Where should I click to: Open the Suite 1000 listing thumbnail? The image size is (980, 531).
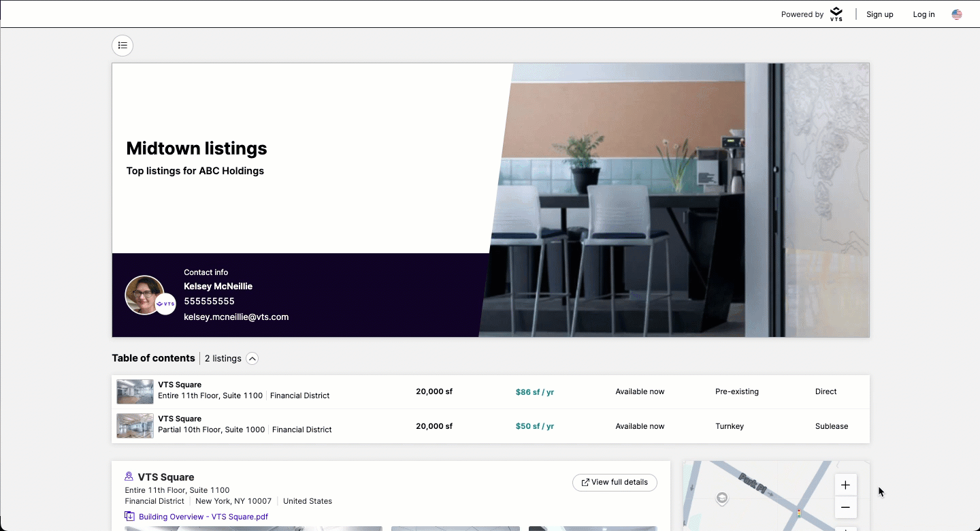tap(135, 426)
